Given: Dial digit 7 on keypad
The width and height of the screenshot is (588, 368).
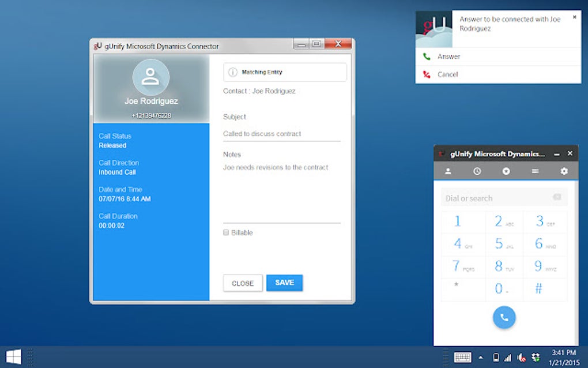Looking at the screenshot, I should coord(463,266).
